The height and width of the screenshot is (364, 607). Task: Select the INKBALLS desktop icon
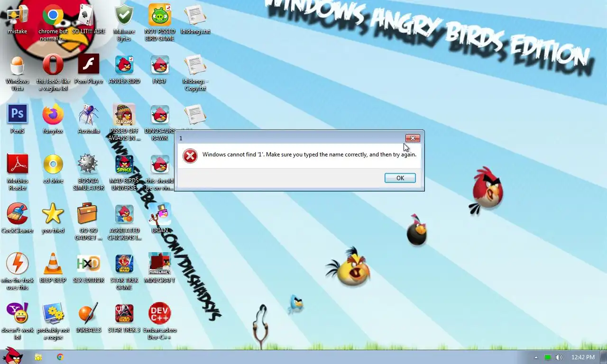89,318
